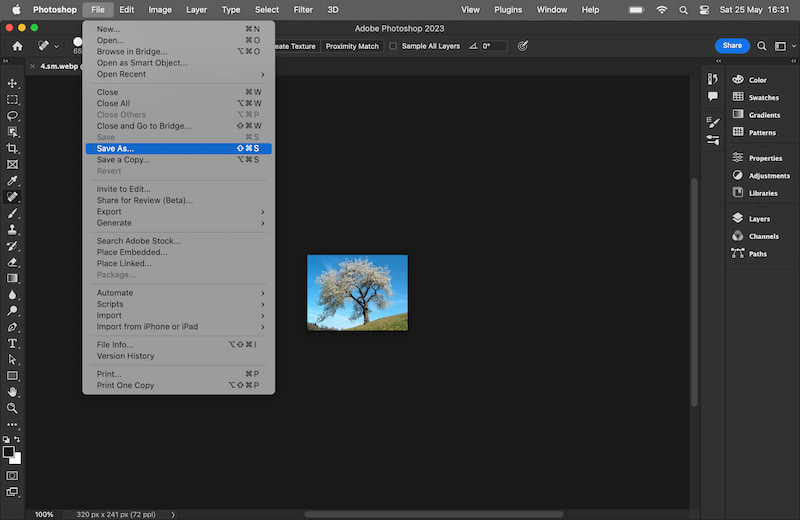This screenshot has width=800, height=520.
Task: Select the Gradient tool
Action: coord(12,278)
